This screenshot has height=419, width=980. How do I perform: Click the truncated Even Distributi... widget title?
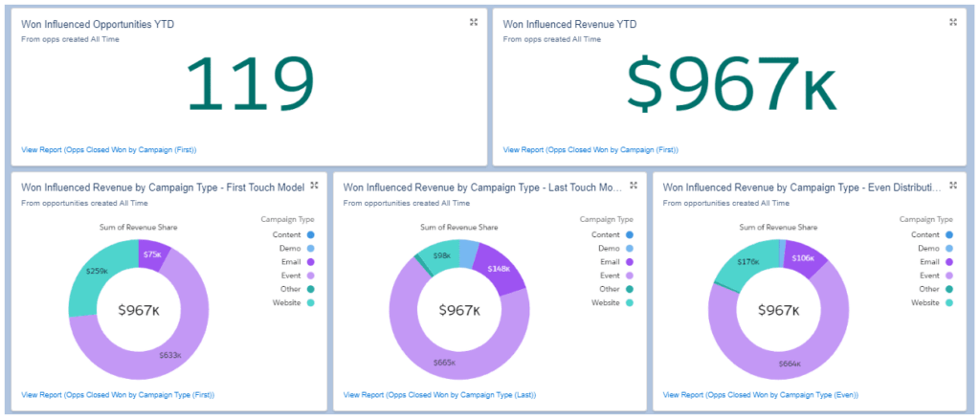pos(802,187)
